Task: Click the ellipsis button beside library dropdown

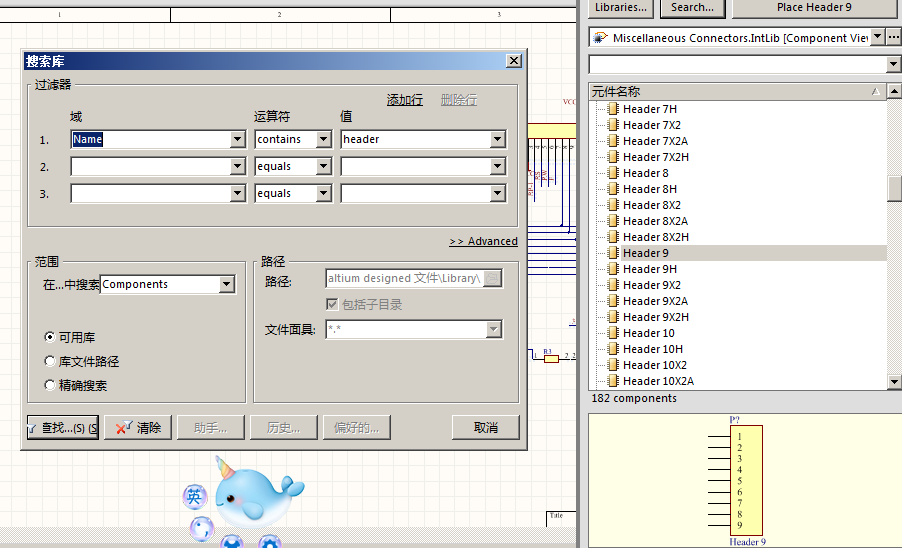Action: (893, 37)
